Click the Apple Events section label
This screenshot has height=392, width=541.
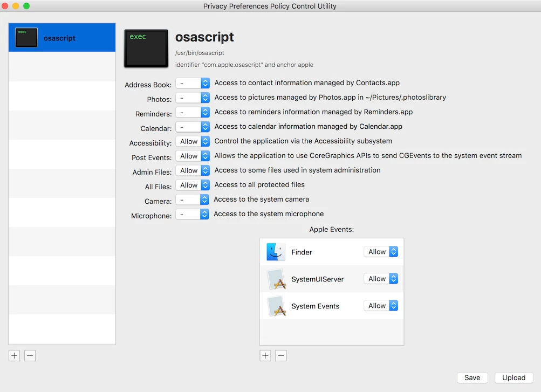pyautogui.click(x=332, y=229)
